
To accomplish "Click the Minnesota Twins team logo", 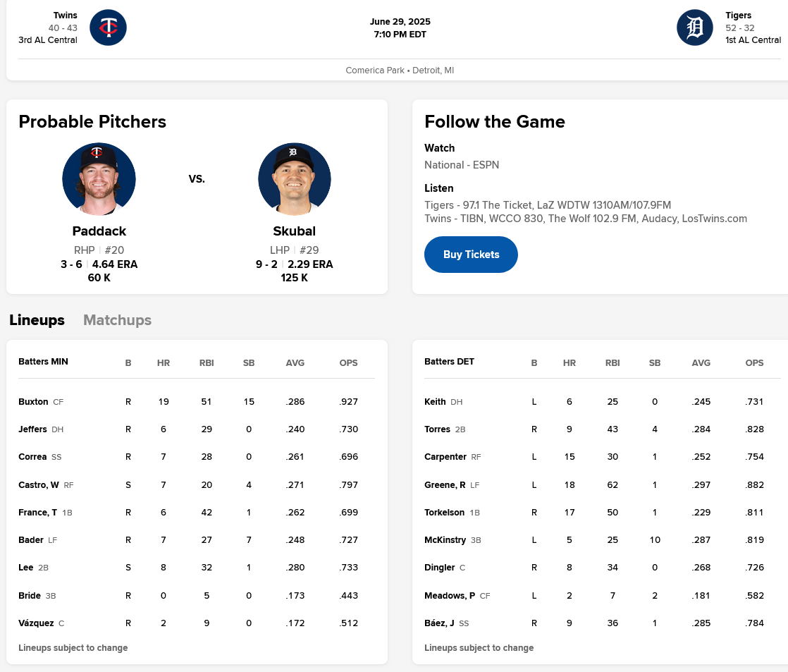I will tap(108, 28).
